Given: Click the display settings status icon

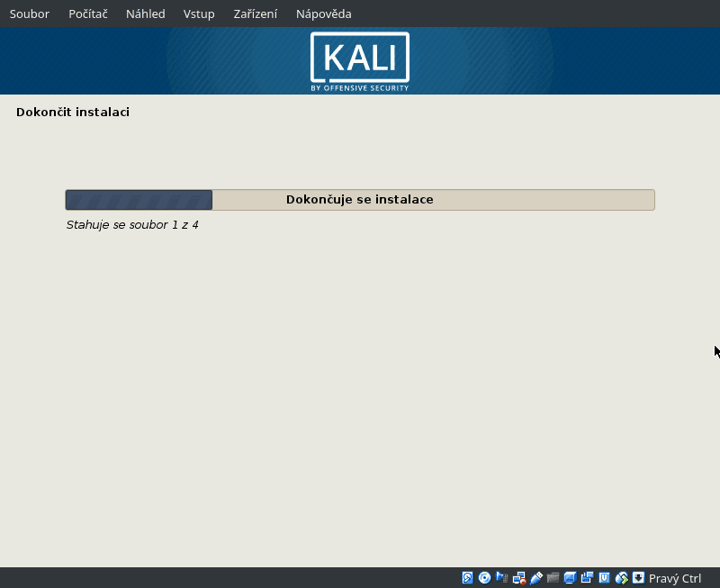Looking at the screenshot, I should click(x=570, y=578).
